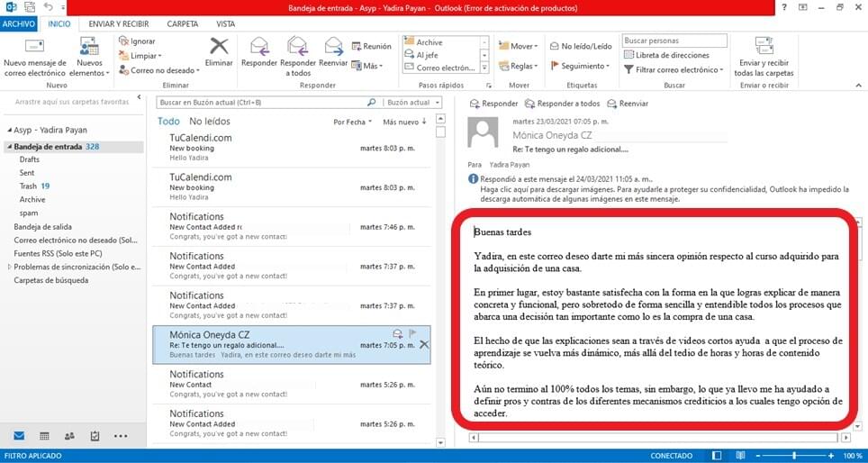Switch to People view icon
Viewport: 868px width, 463px height.
(x=69, y=436)
